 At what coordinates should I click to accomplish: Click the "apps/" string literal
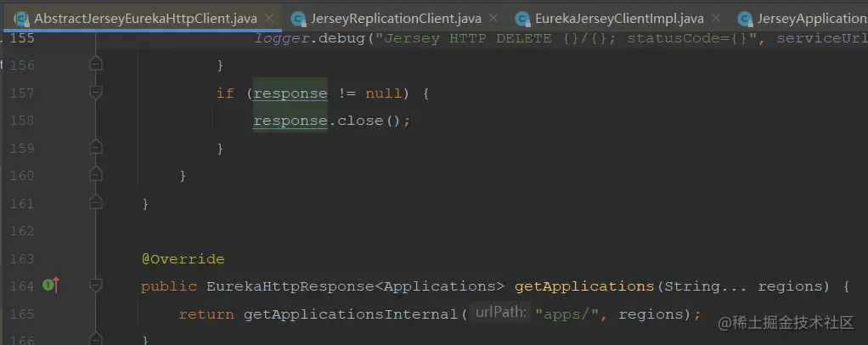point(566,314)
